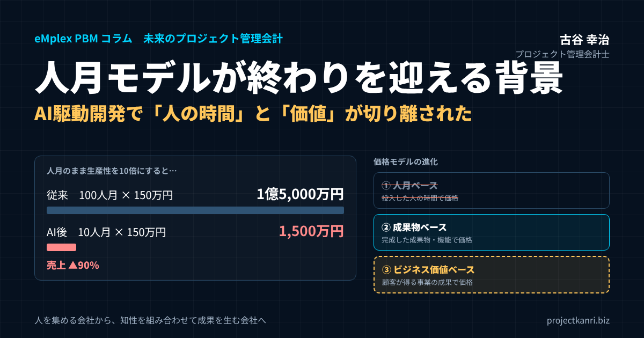The height and width of the screenshot is (338, 644).
Task: Click the 売上 ▲90% indicator
Action: (x=73, y=265)
